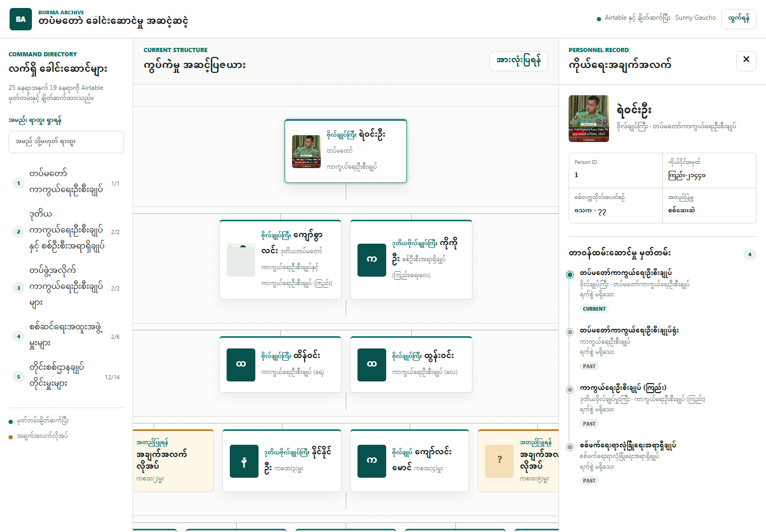Click the number 1 badge in directory
The width and height of the screenshot is (766, 532).
pyautogui.click(x=19, y=183)
